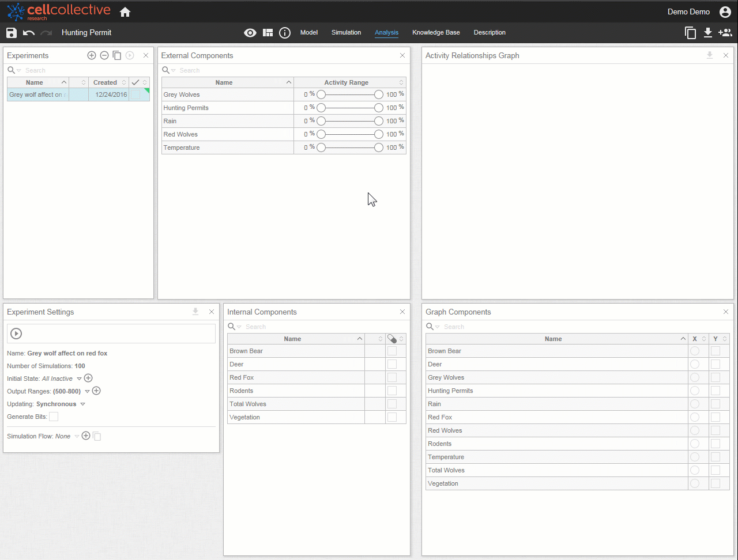The width and height of the screenshot is (738, 560).
Task: Switch to the Model tab
Action: point(309,32)
